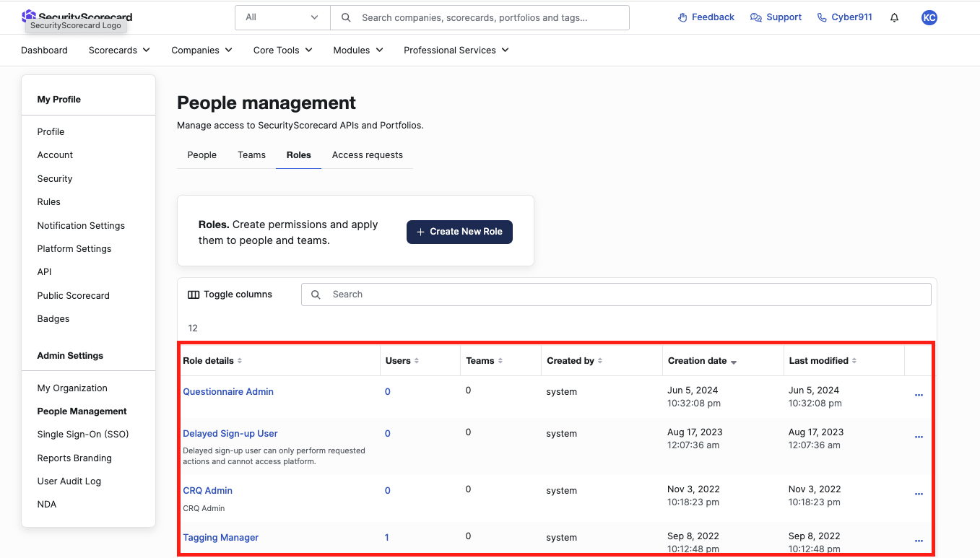
Task: Switch to the People tab
Action: pos(202,155)
